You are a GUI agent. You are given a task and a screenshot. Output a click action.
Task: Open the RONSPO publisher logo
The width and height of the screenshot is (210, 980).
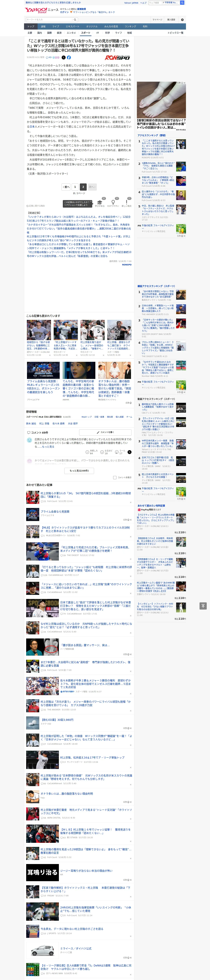(117, 57)
